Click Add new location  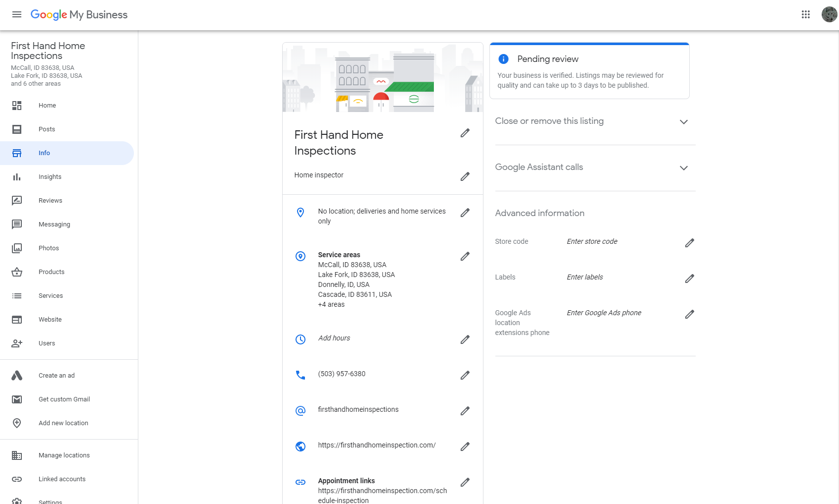(x=67, y=423)
